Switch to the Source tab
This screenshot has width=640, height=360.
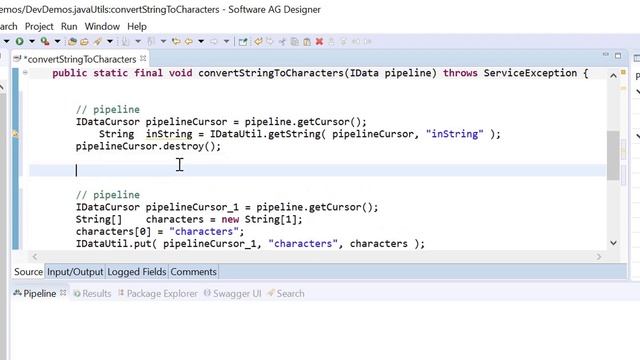[x=28, y=272]
